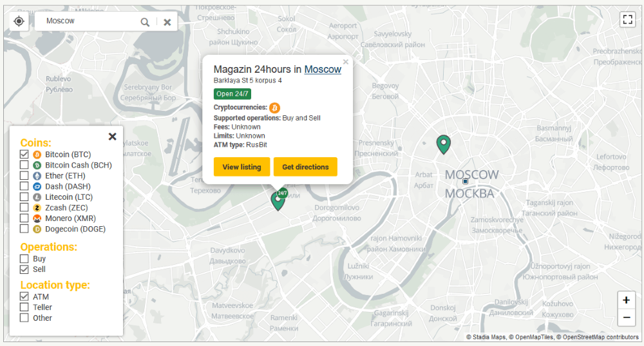This screenshot has height=346, width=644.
Task: Click the Bitcoin coin icon in filters
Action: [37, 155]
